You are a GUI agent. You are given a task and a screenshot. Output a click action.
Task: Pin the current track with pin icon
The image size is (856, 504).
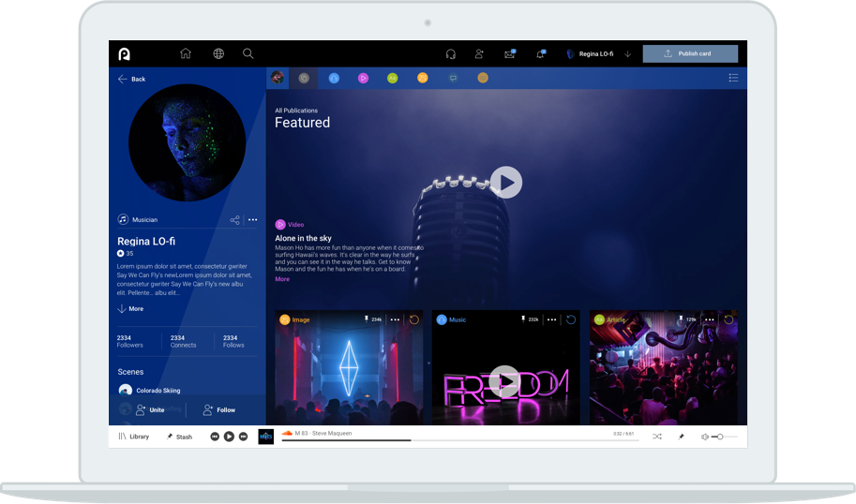coord(681,437)
